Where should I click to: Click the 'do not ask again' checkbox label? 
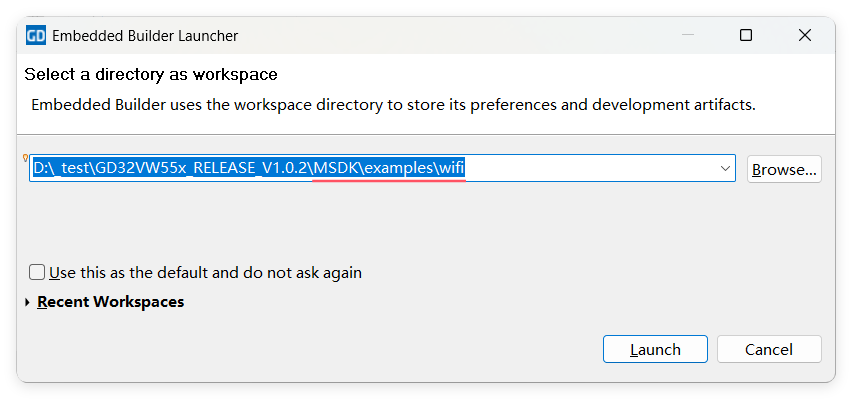coord(205,272)
